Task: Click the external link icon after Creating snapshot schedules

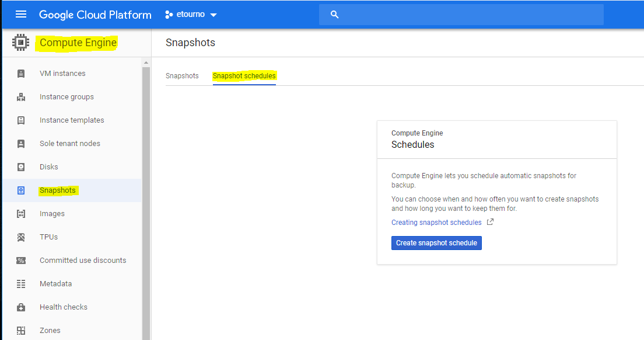Action: (x=490, y=222)
